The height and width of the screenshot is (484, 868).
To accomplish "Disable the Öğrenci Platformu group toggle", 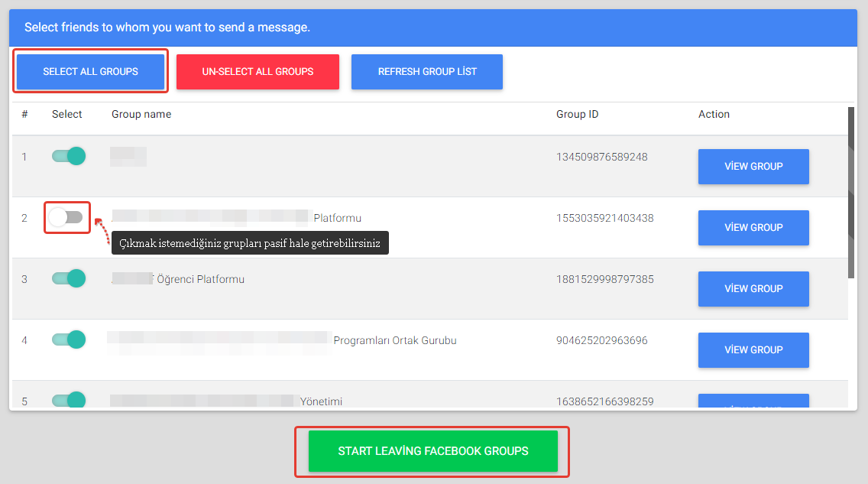I will coord(69,279).
